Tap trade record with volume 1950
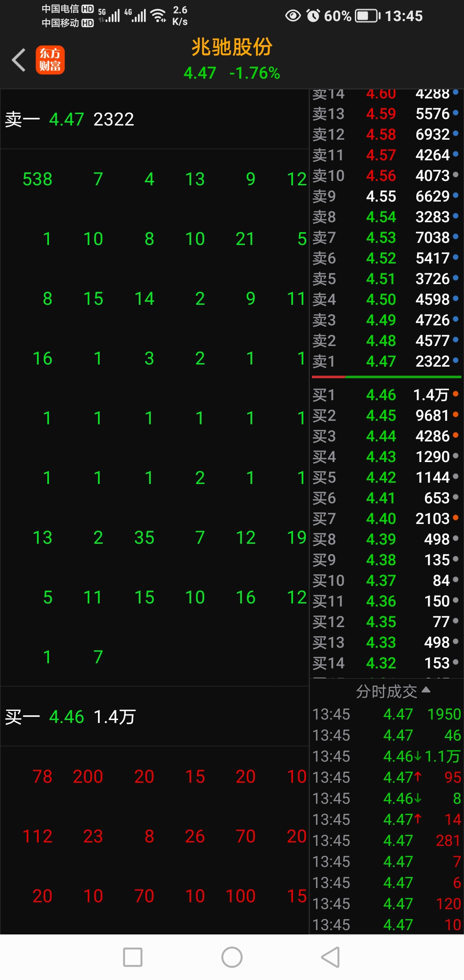Viewport: 464px width, 980px height. (387, 714)
